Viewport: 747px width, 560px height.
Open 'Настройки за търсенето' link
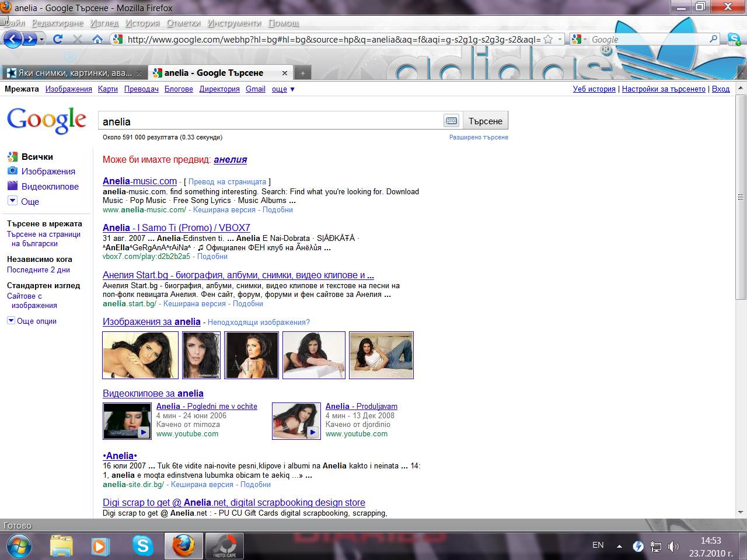pos(664,89)
